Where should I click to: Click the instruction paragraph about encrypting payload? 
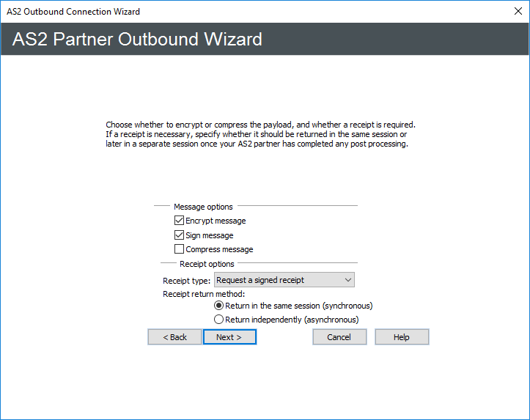click(260, 134)
